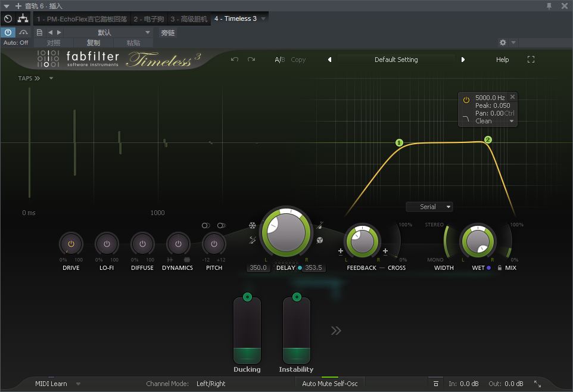Click the 复制 button
The image size is (573, 392).
point(93,43)
